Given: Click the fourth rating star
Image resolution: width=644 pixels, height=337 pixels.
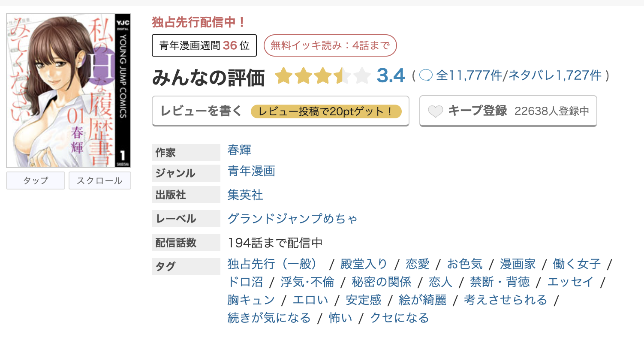Looking at the screenshot, I should pos(343,76).
